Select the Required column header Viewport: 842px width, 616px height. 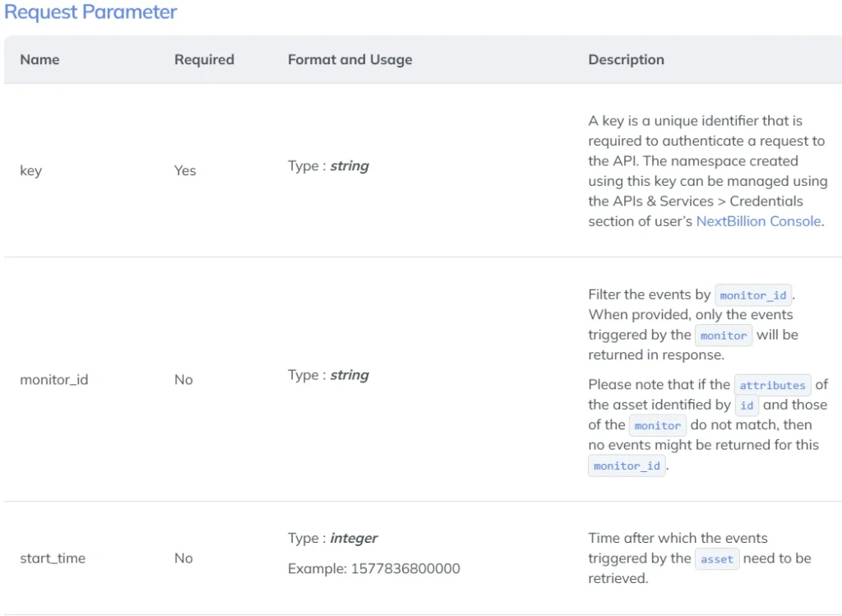pyautogui.click(x=204, y=59)
